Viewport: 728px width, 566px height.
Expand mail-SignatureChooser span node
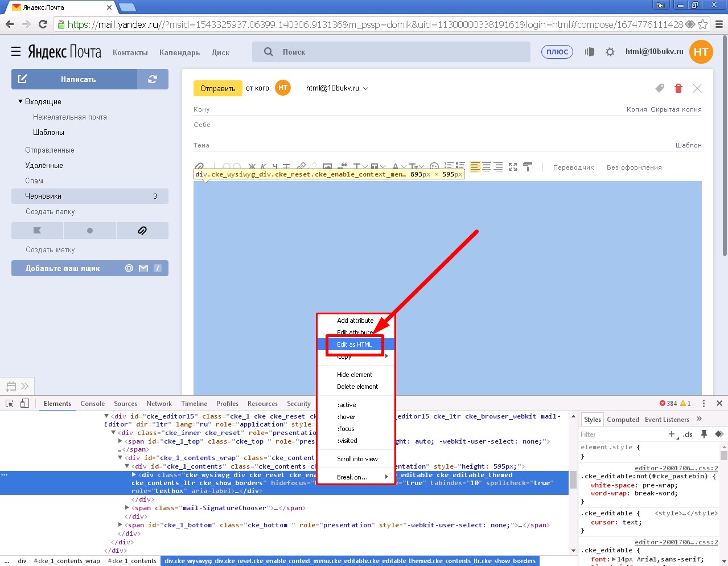[127, 508]
